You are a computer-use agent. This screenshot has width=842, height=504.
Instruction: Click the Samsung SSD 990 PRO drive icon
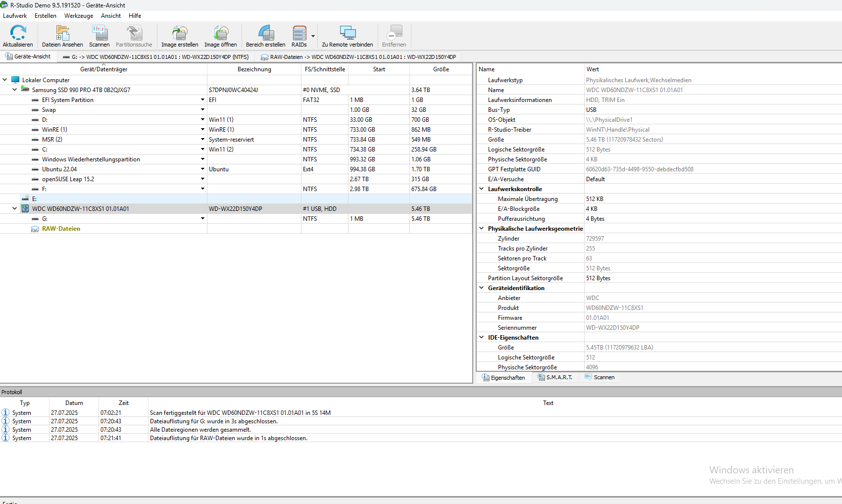(x=25, y=90)
